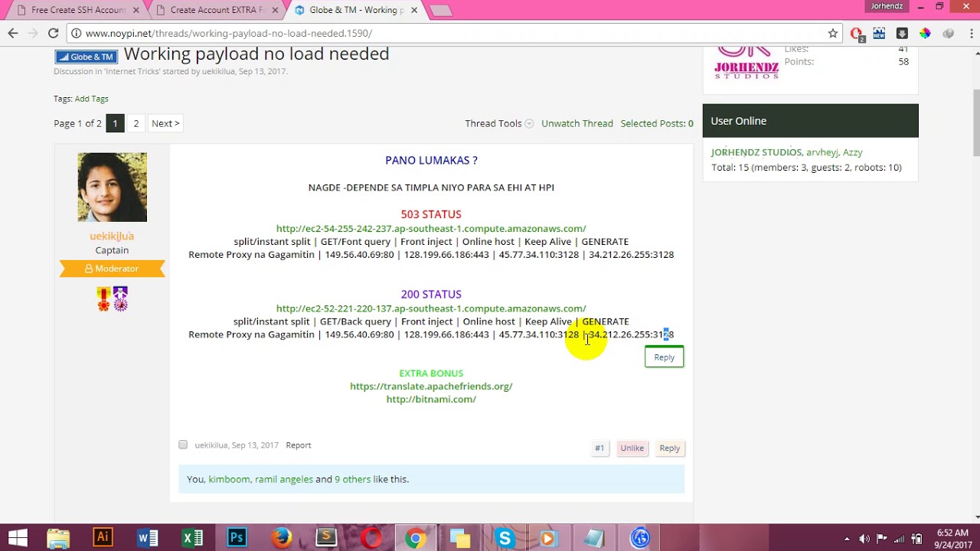The height and width of the screenshot is (551, 980).
Task: Open the NEW extension in toolbar
Action: (879, 33)
